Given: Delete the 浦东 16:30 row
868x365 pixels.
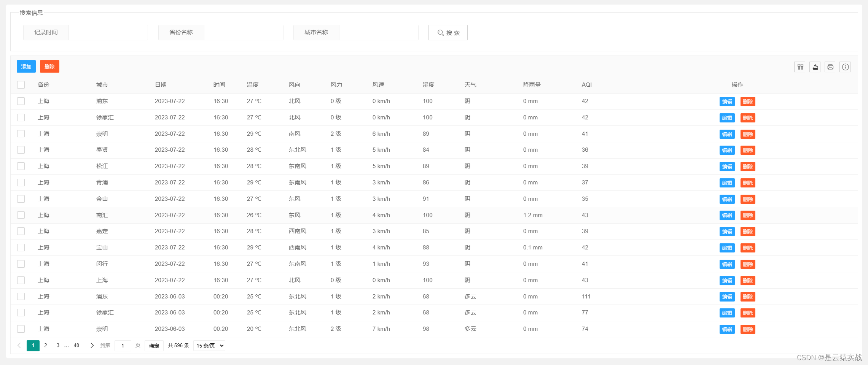Looking at the screenshot, I should click(748, 102).
